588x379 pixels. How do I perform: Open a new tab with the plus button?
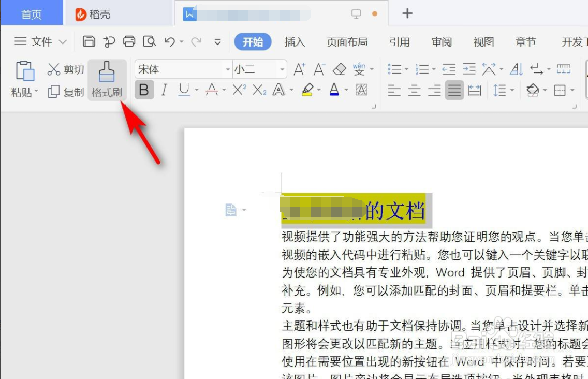pos(407,12)
